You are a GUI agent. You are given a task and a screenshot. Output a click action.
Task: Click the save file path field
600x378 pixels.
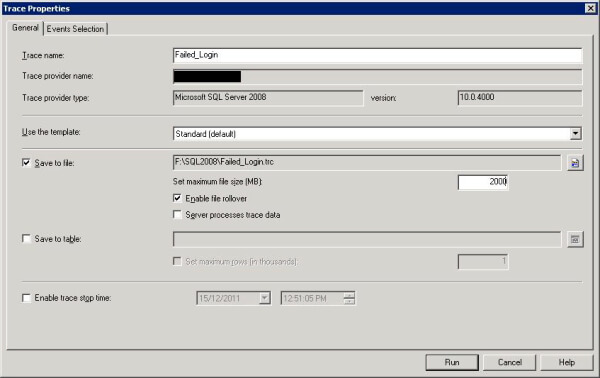click(367, 163)
